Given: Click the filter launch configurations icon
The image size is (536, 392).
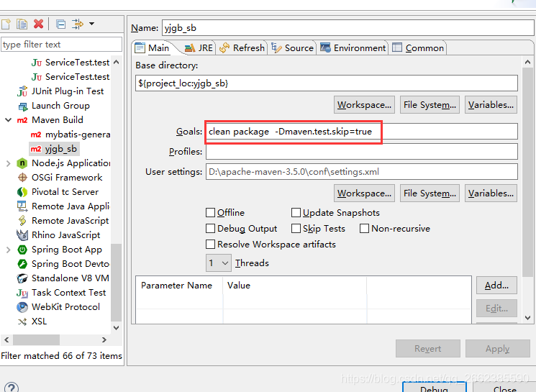Looking at the screenshot, I should [77, 24].
